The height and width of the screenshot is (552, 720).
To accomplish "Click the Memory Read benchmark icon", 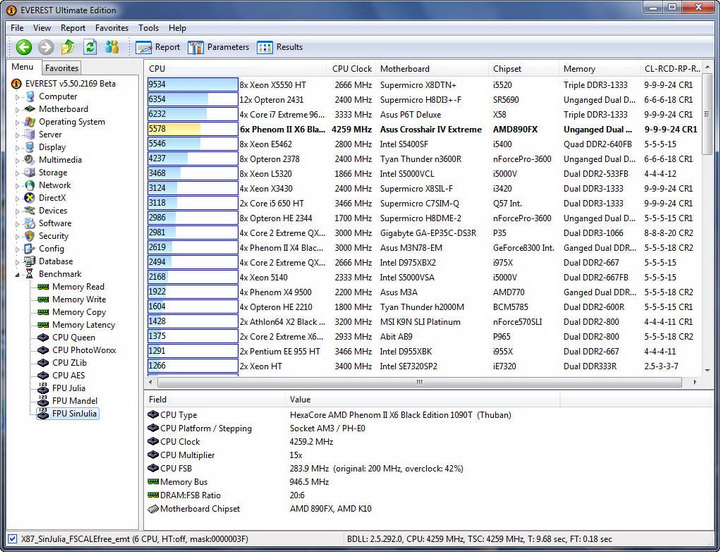I will pyautogui.click(x=43, y=287).
